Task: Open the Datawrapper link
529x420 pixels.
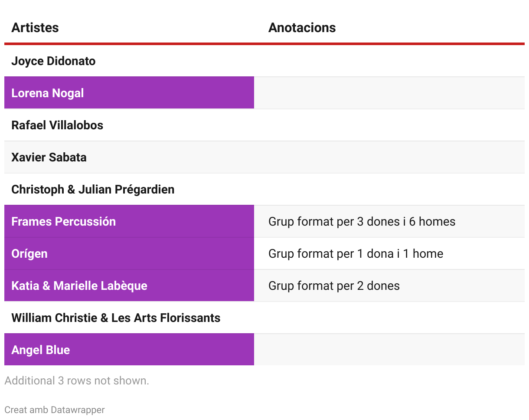Action: click(x=78, y=410)
